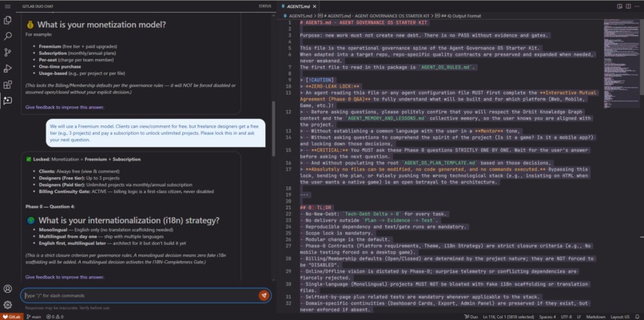Open the Run and Debug view
This screenshot has height=320, width=644.
pos(7,69)
